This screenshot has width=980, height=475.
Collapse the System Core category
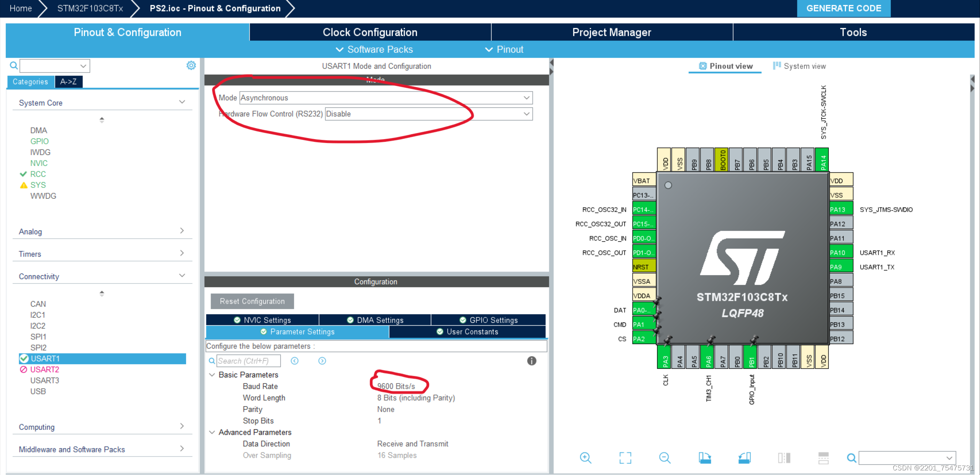point(182,102)
